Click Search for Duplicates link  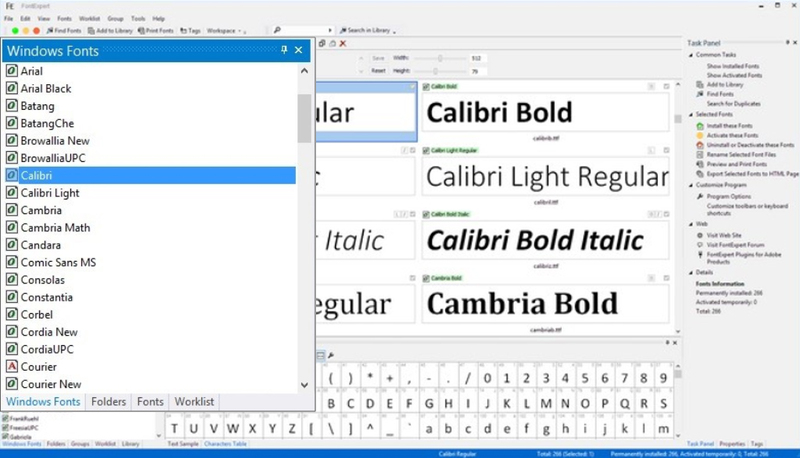click(x=733, y=104)
